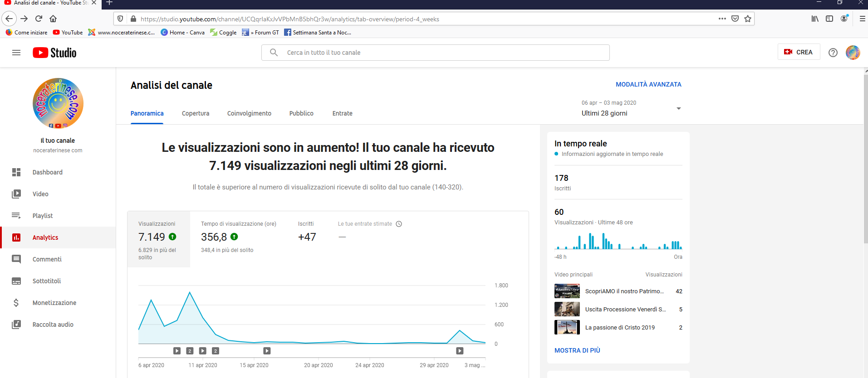Open Uscita Processione Venerdì S... thumbnail
This screenshot has width=868, height=378.
coord(567,309)
